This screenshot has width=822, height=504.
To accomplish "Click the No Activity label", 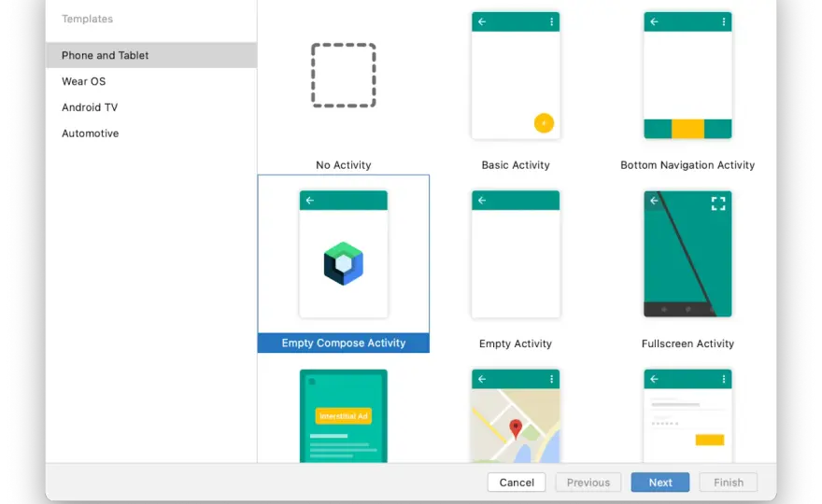I will coord(344,165).
